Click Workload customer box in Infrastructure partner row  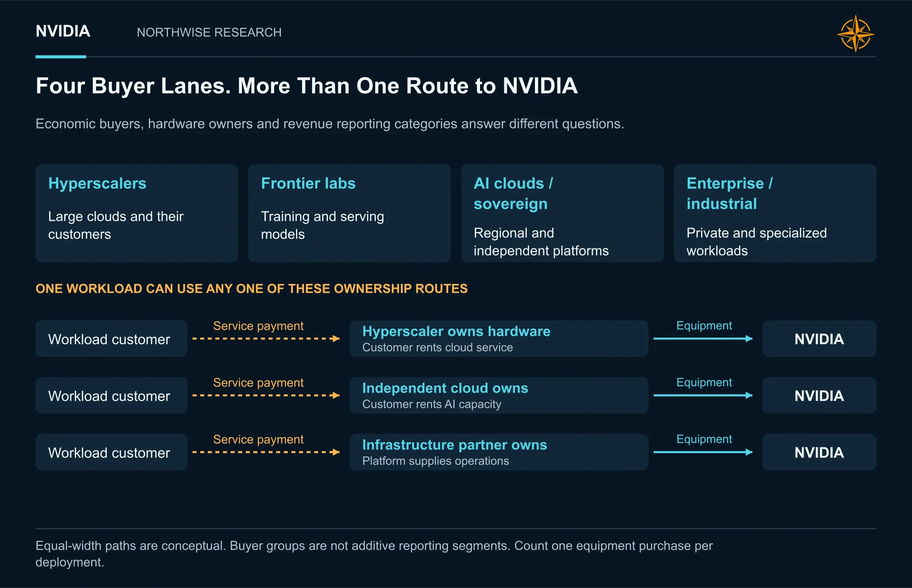tap(111, 452)
